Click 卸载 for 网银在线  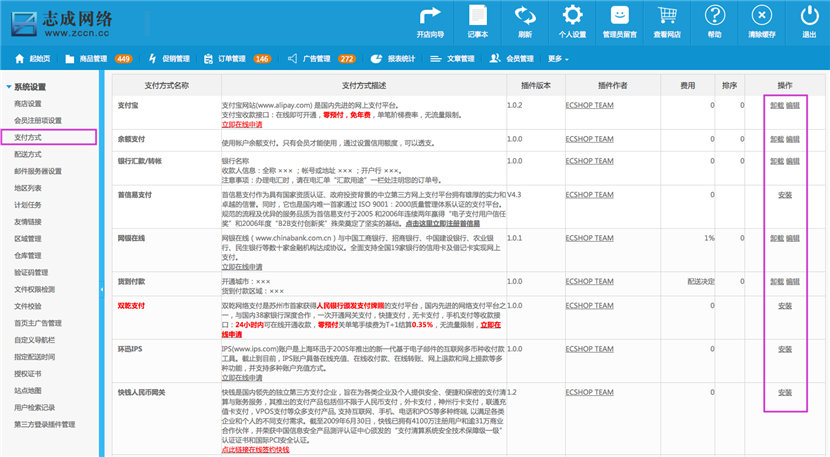pyautogui.click(x=777, y=238)
